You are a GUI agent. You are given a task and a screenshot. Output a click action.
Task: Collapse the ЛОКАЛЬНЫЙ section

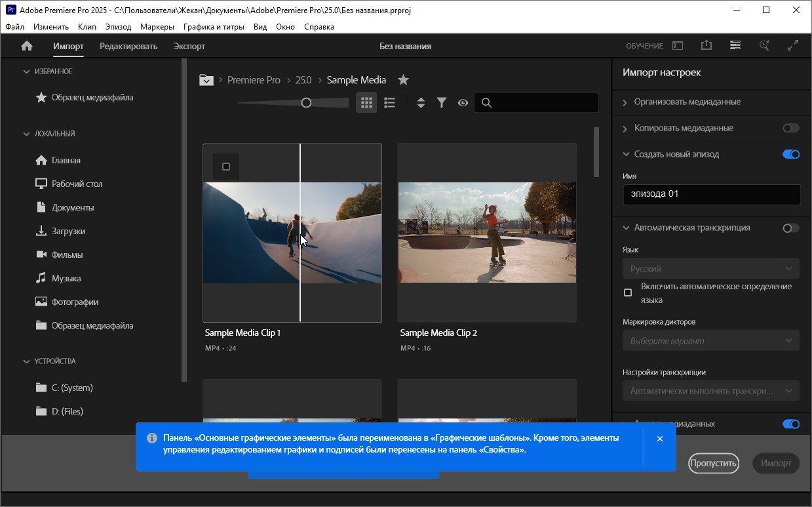pos(26,133)
